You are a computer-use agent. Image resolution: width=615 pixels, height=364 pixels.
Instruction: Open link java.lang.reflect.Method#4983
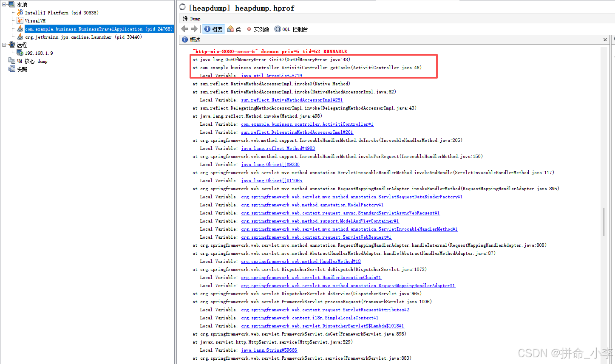(278, 148)
